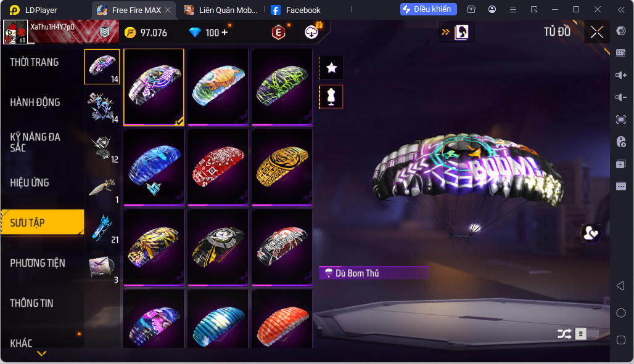Open the favorites star filter
This screenshot has height=364, width=634.
331,68
